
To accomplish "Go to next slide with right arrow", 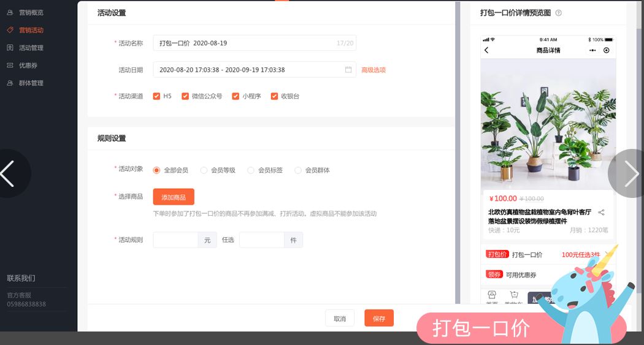I will (x=630, y=174).
